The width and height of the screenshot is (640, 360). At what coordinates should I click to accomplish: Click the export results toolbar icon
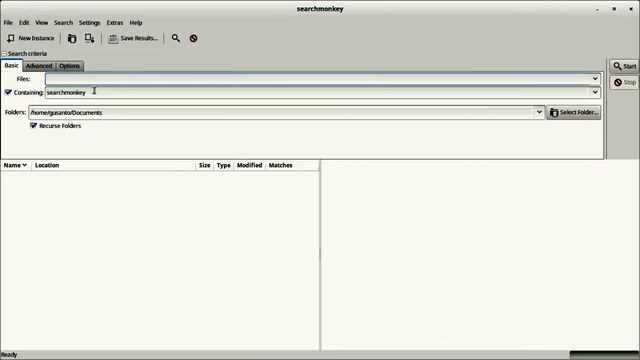click(89, 38)
